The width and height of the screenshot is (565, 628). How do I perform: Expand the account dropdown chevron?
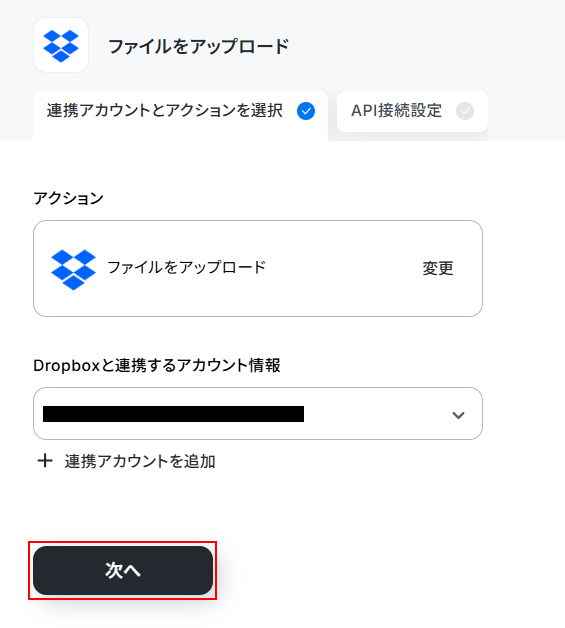tap(458, 415)
